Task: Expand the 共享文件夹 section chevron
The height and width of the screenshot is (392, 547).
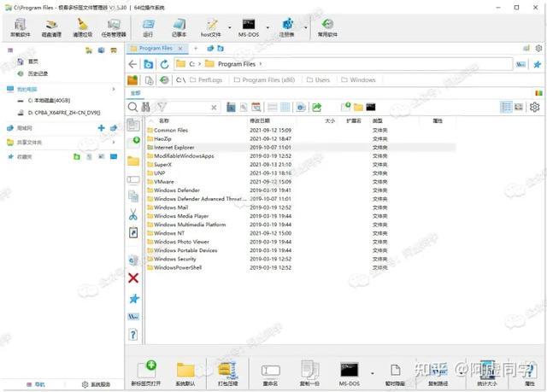Action: tap(114, 142)
